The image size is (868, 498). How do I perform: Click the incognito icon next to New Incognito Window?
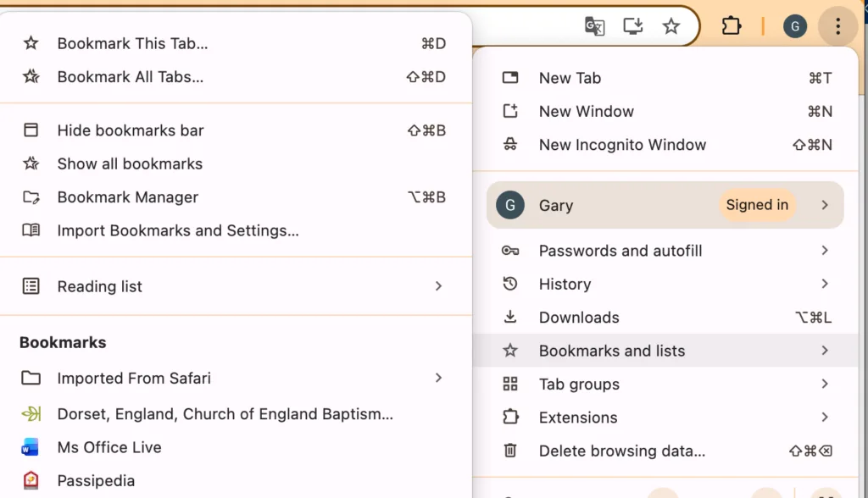coord(510,145)
